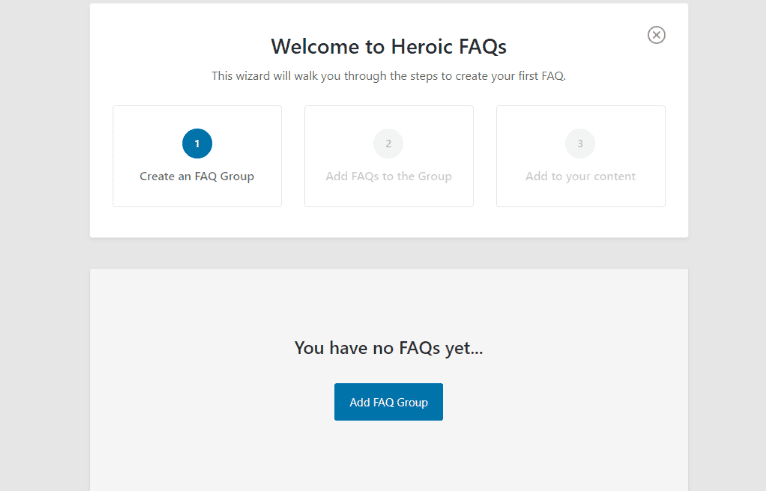Click the Add to your content label
Image resolution: width=766 pixels, height=491 pixels.
click(580, 176)
